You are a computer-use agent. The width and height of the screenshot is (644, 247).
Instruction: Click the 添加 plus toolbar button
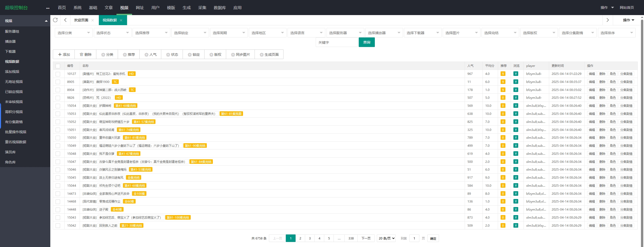(64, 55)
